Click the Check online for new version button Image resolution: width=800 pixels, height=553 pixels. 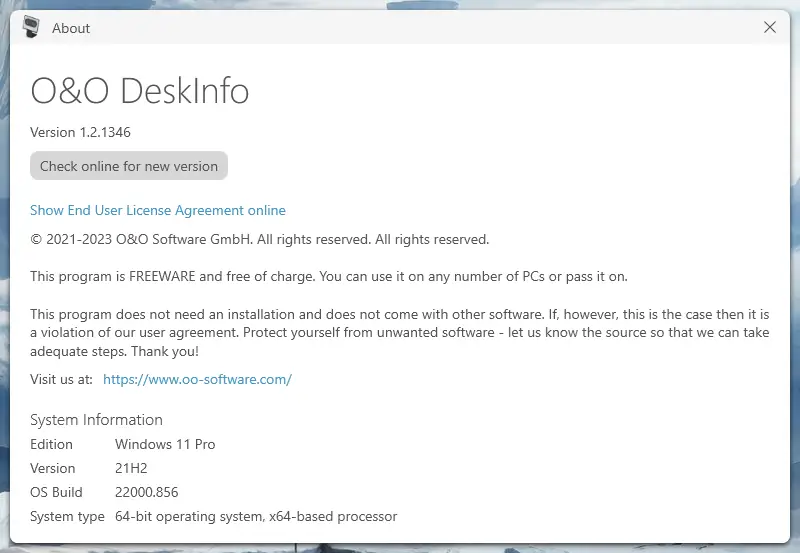(129, 166)
